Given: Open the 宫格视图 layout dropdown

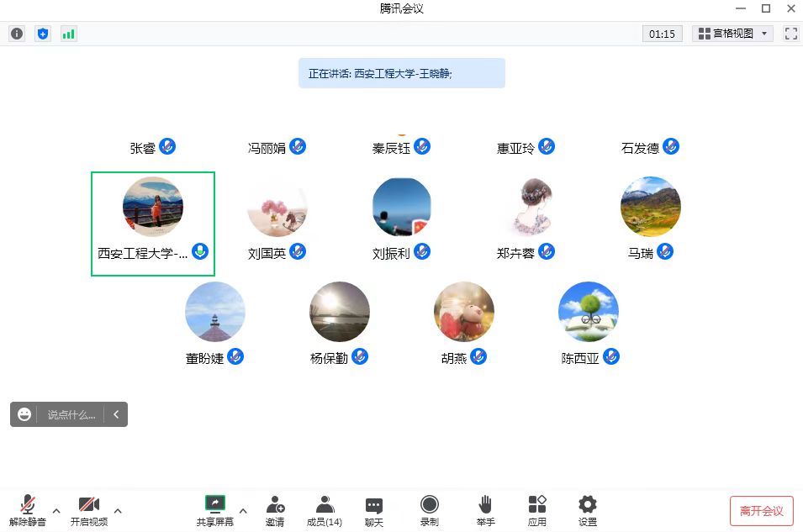Looking at the screenshot, I should (732, 34).
